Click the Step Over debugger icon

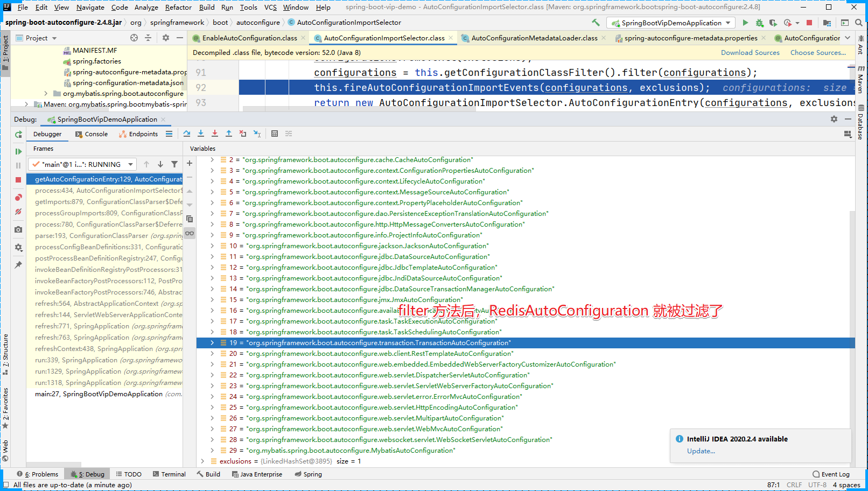coord(187,134)
